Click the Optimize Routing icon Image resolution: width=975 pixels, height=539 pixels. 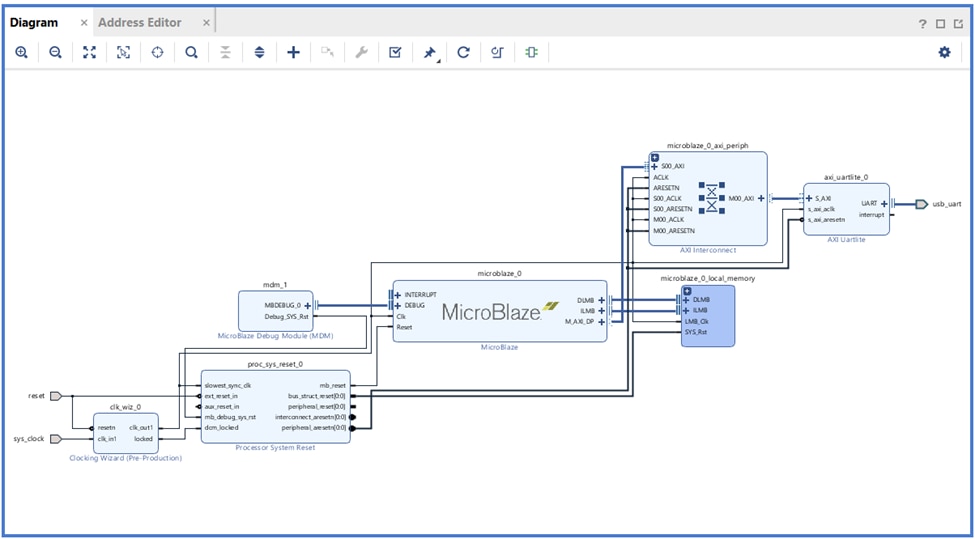click(x=497, y=53)
